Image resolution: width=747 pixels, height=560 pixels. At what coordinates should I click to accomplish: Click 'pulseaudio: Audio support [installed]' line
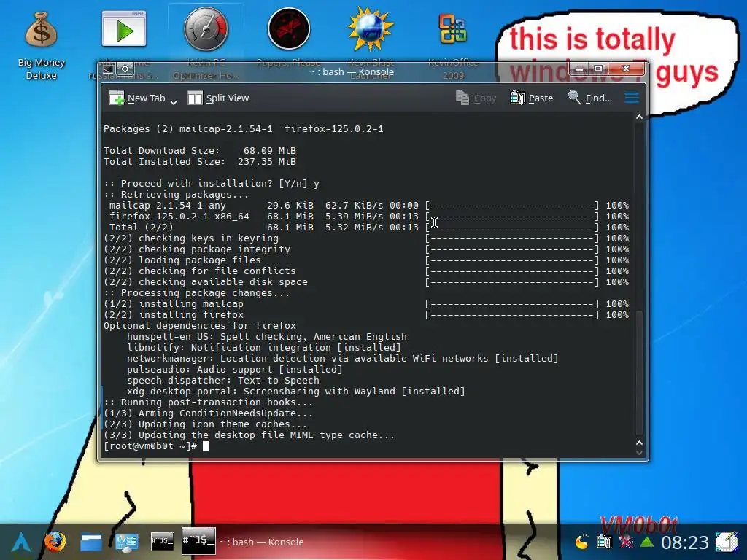(x=234, y=370)
